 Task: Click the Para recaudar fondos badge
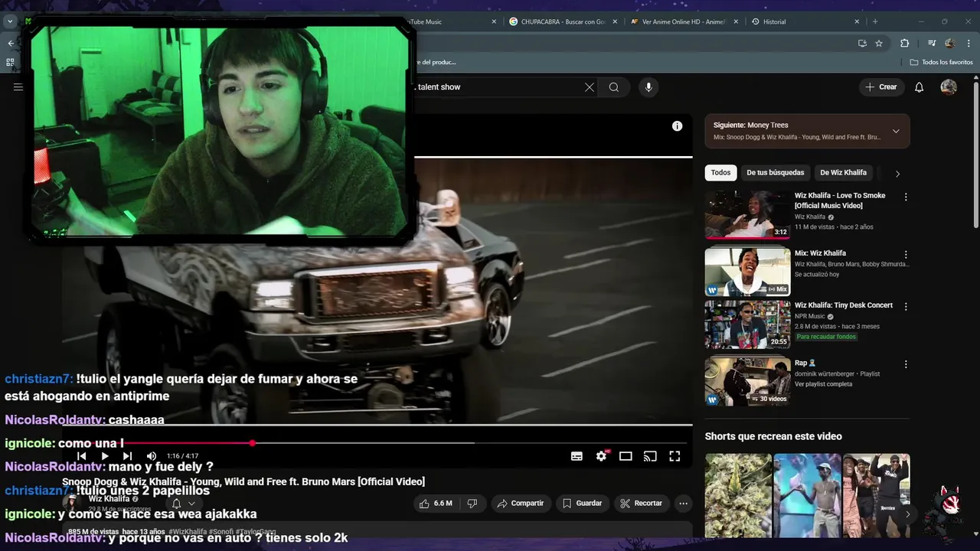point(826,337)
